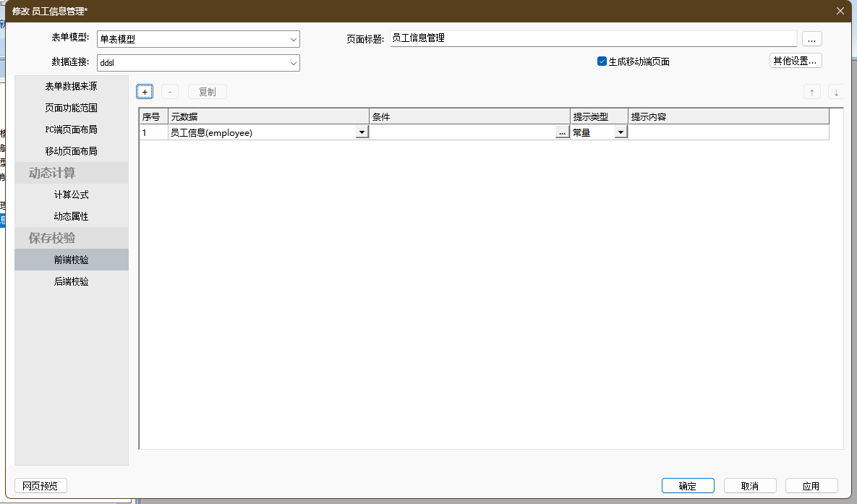Image resolution: width=857 pixels, height=504 pixels.
Task: Click the 确定 button
Action: (687, 486)
